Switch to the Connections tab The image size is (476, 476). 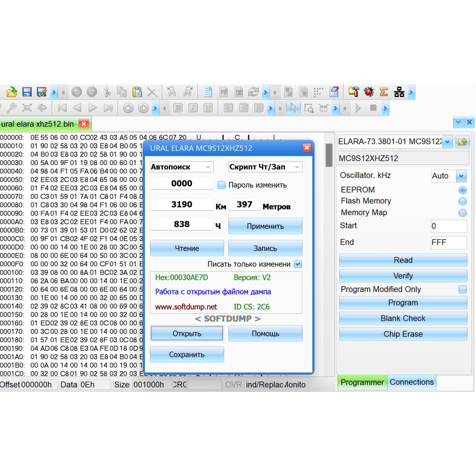[412, 382]
